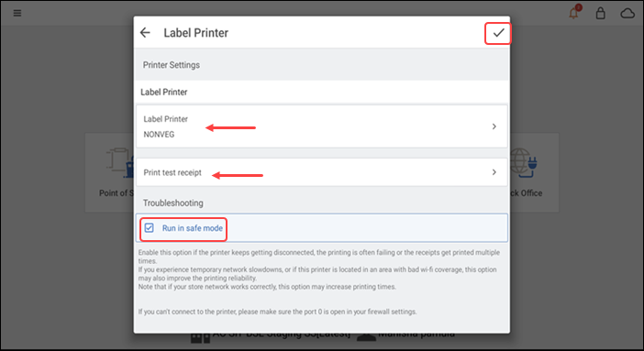Click the red notification badge
The image size is (644, 351).
(x=578, y=7)
